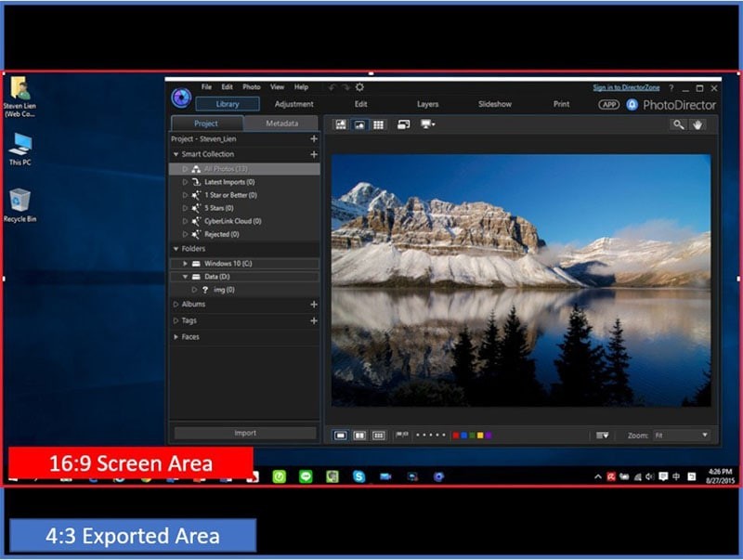The image size is (743, 560).
Task: Select the CyberLink Cloud collection icon
Action: 197,221
